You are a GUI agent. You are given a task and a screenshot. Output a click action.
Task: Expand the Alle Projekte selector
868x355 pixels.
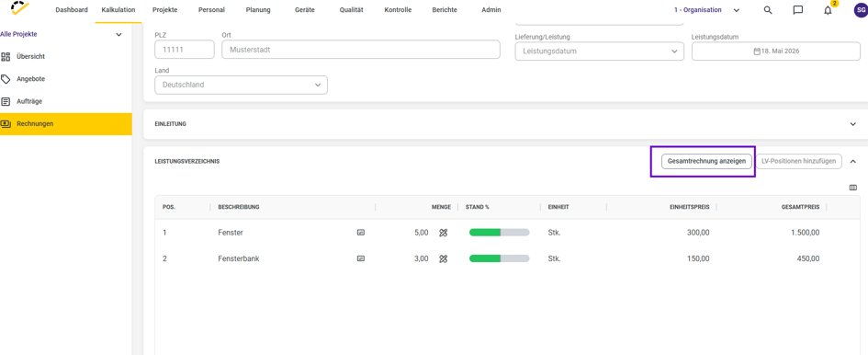click(118, 34)
